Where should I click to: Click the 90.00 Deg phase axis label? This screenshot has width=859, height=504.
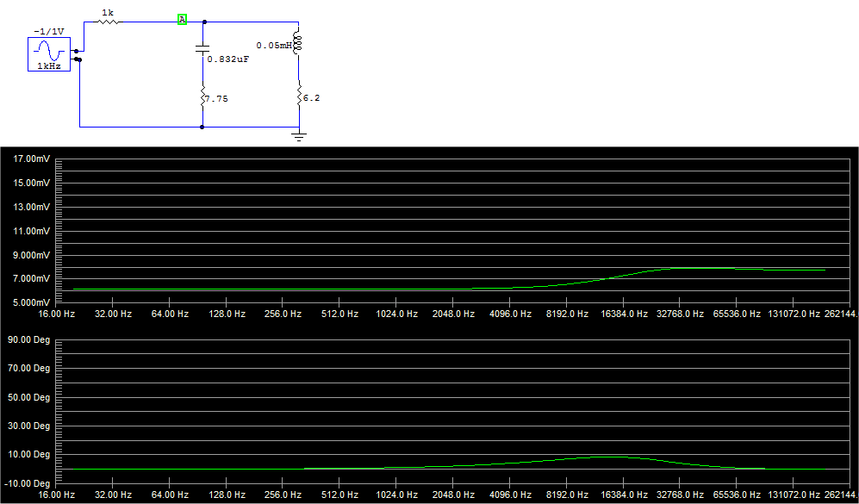click(28, 340)
